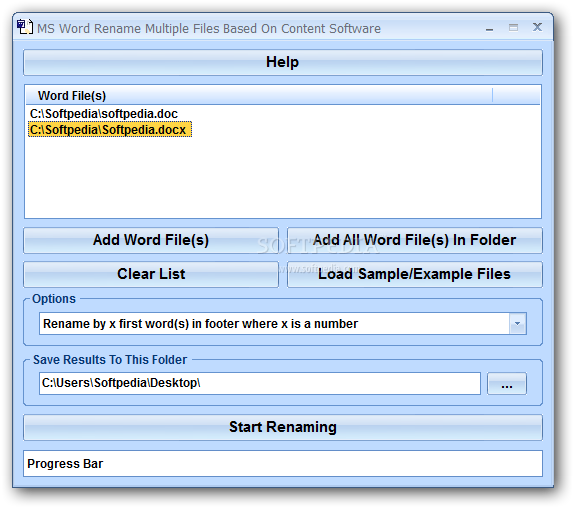Open the Help button
Viewport: 574px width, 508px height.
pyautogui.click(x=283, y=63)
